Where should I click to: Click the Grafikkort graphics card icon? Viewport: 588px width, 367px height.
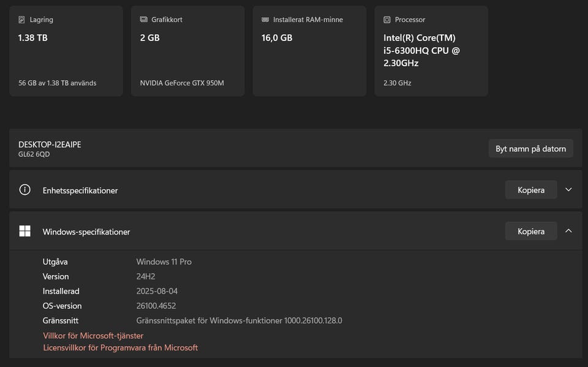tap(144, 20)
